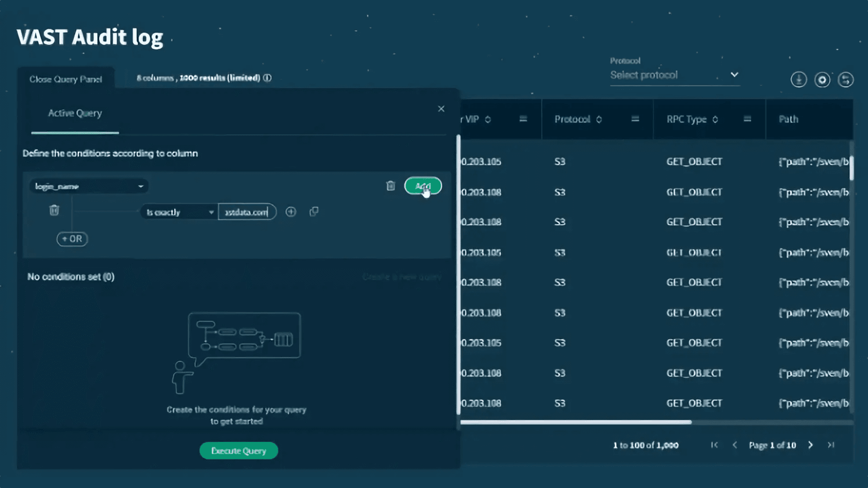Click the table's vertical scrollbar thumb
868x488 pixels.
point(852,168)
